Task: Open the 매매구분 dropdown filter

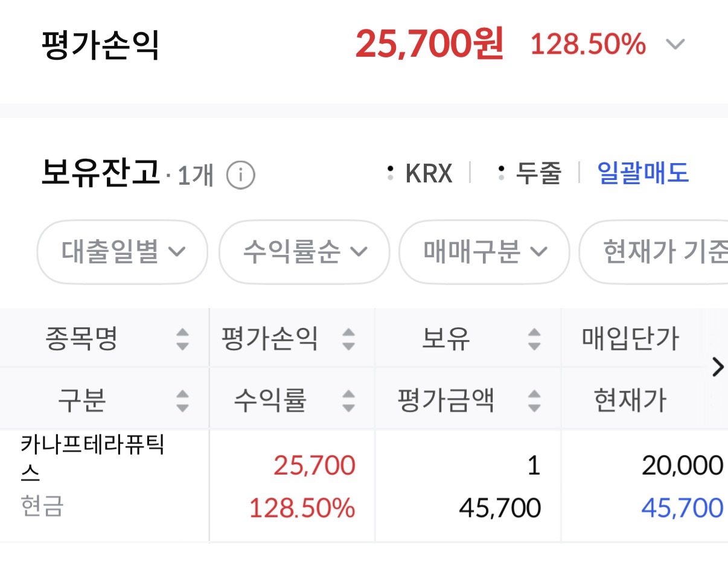Action: [x=484, y=252]
